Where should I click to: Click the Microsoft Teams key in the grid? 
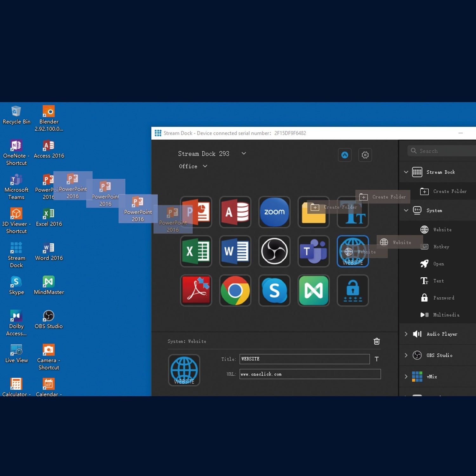pos(314,251)
